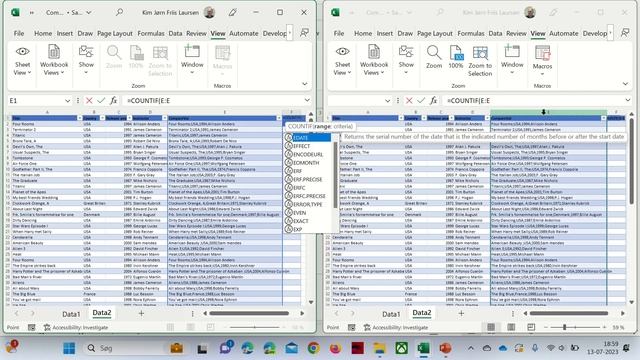The height and width of the screenshot is (360, 640).
Task: Open Sheet View menu in right window
Action: click(342, 61)
